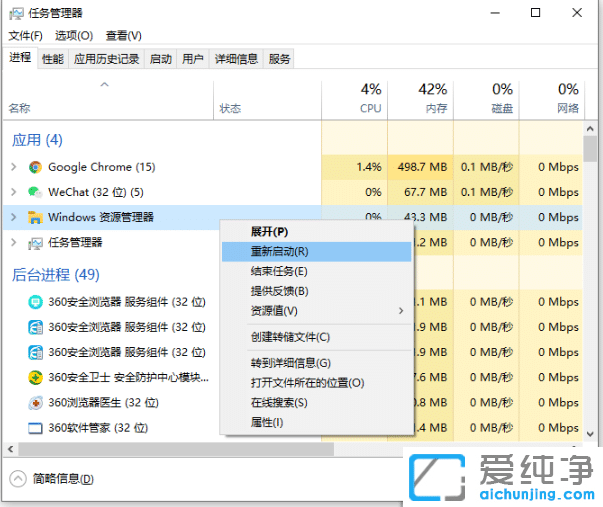This screenshot has width=603, height=507.
Task: Click the horizontal scrollbar left arrow
Action: coord(10,449)
